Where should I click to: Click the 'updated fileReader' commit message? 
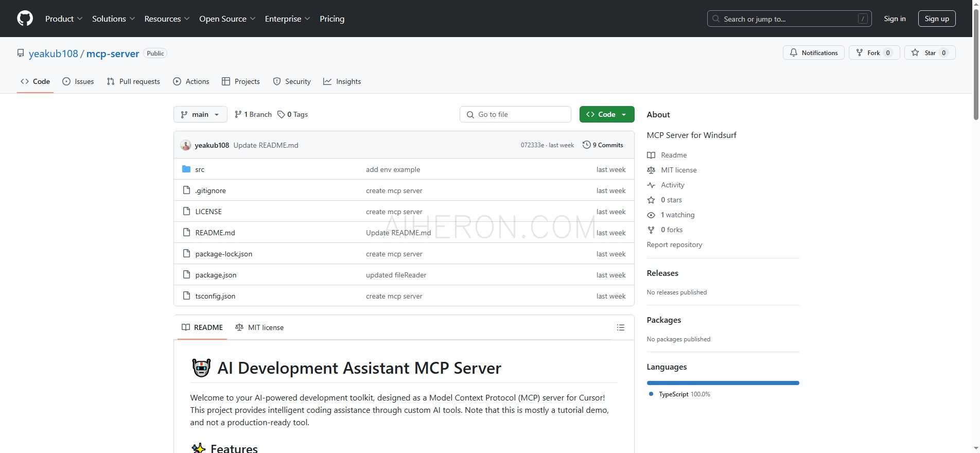[x=396, y=275]
